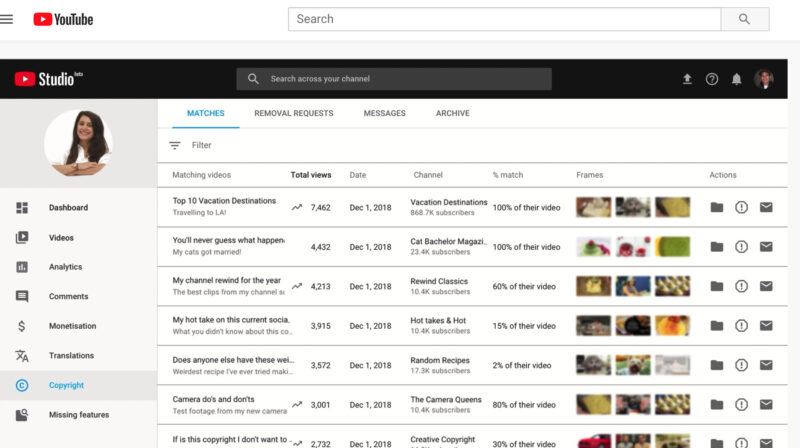Click the Filter icon above the table
The image size is (800, 448).
[x=174, y=145]
